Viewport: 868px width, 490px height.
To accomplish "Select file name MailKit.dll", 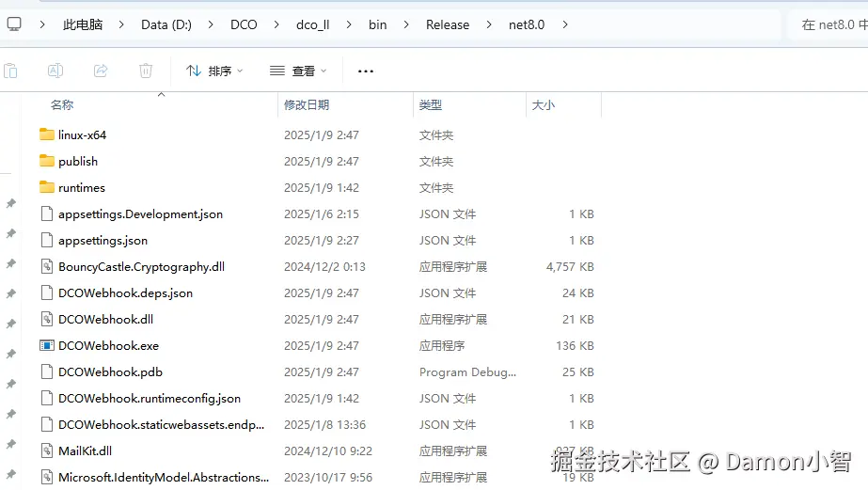I will tap(86, 450).
